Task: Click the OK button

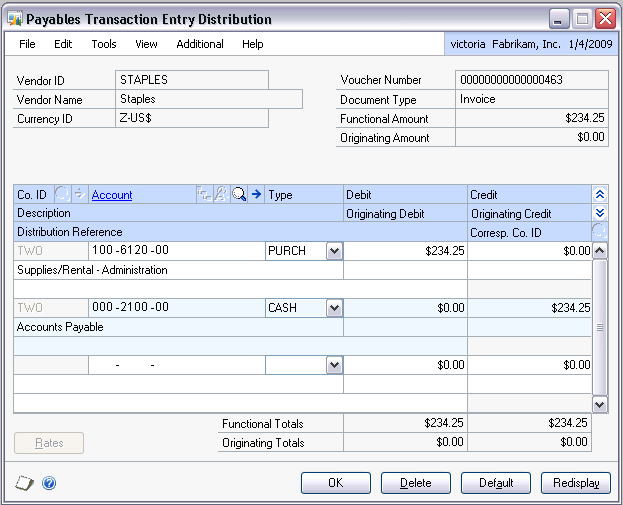Action: click(336, 483)
